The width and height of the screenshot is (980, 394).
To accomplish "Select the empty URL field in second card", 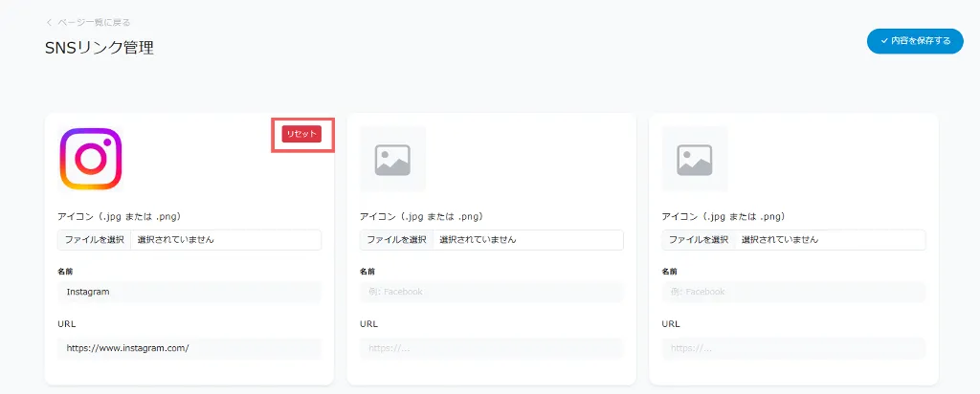I will (x=491, y=348).
